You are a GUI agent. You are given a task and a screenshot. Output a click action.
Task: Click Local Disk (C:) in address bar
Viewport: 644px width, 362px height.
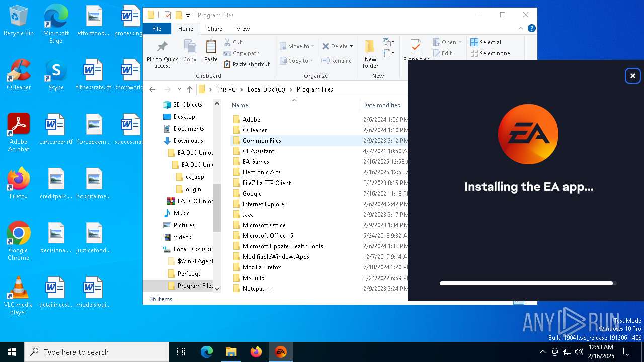[266, 89]
